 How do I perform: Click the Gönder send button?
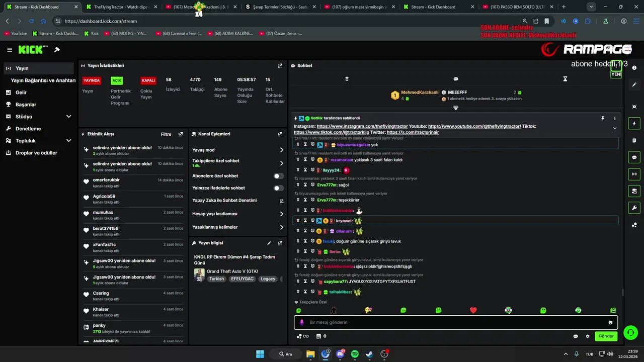pyautogui.click(x=606, y=336)
